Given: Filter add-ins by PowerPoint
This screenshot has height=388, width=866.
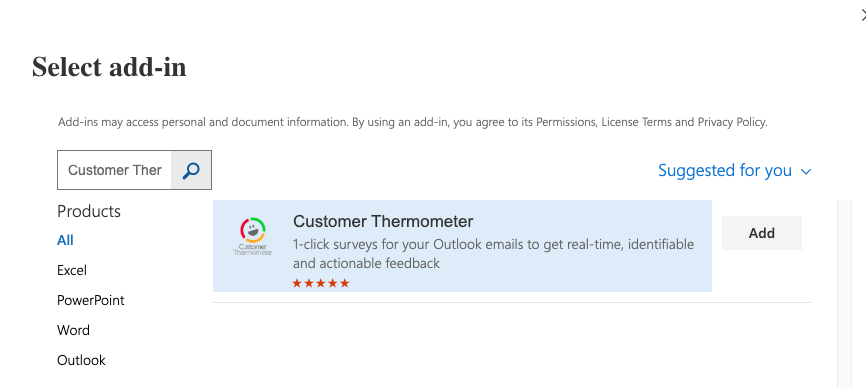Looking at the screenshot, I should [91, 300].
